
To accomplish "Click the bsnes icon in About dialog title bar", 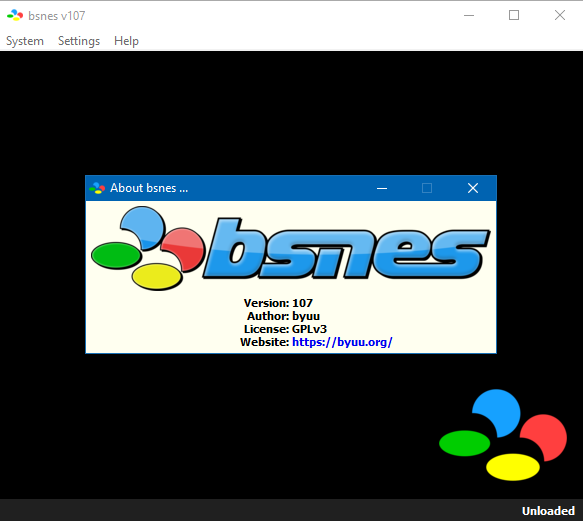I will (97, 188).
